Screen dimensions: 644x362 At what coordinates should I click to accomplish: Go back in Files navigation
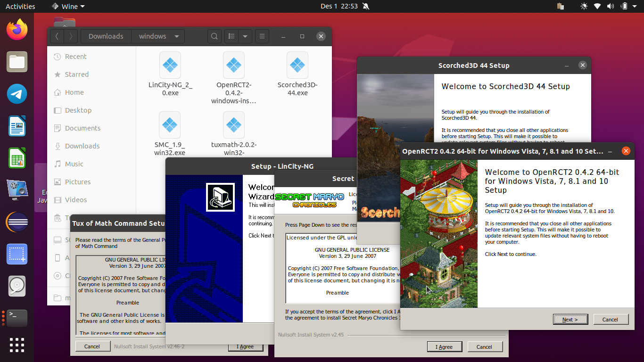pyautogui.click(x=57, y=36)
